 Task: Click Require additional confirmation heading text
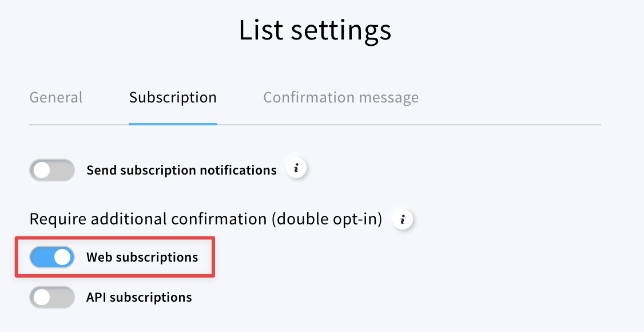tap(206, 219)
